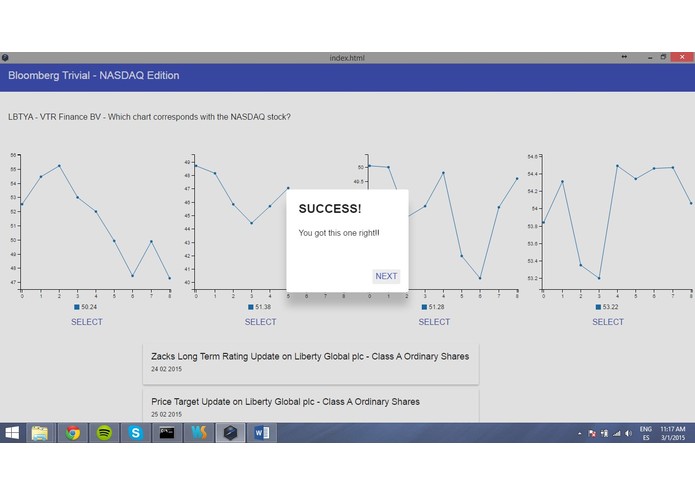Image resolution: width=695 pixels, height=494 pixels.
Task: Select the chart labeled 50.24
Action: pos(87,322)
